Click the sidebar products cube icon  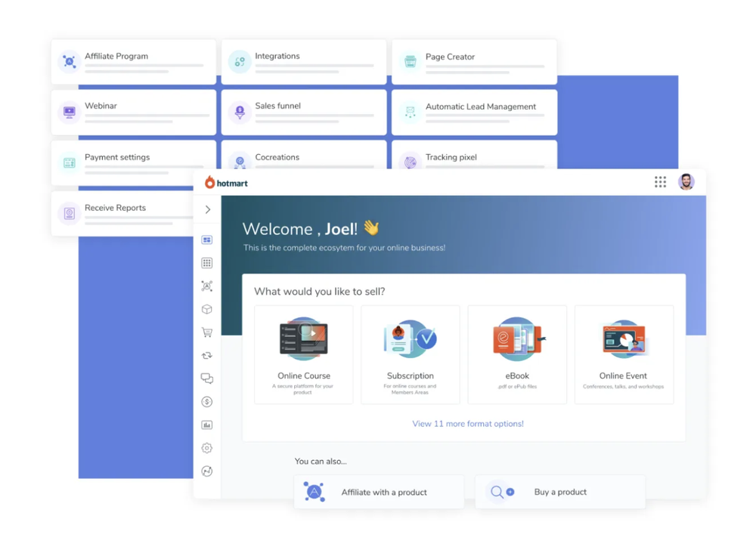[x=207, y=309]
